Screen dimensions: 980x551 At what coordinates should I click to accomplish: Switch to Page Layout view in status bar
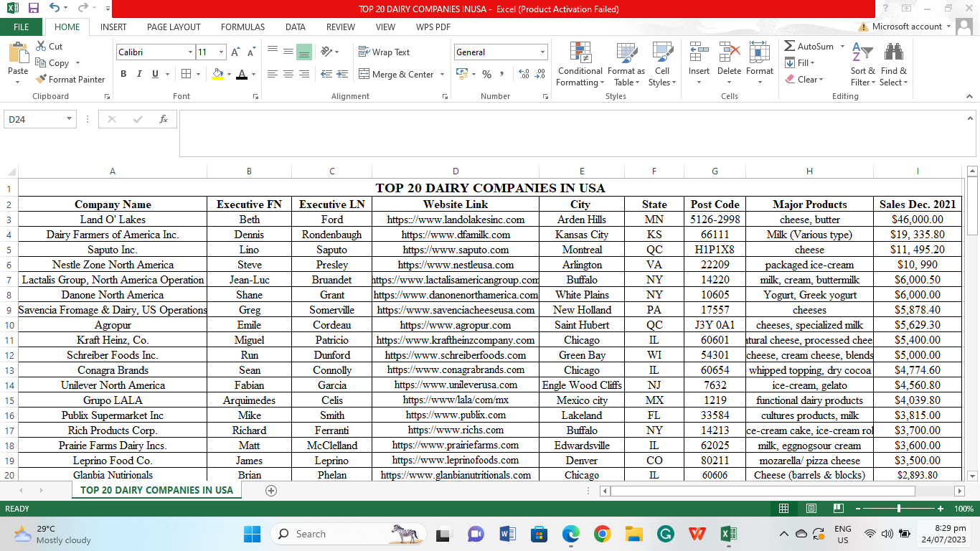[811, 509]
